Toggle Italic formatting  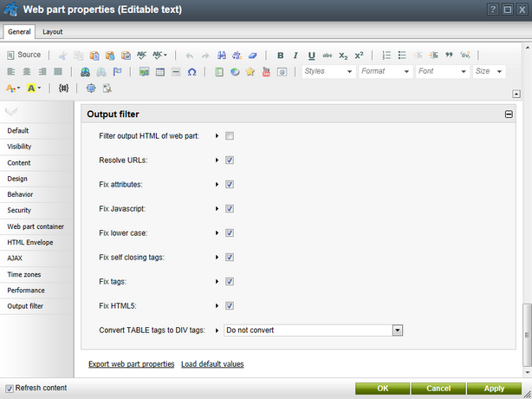point(295,55)
